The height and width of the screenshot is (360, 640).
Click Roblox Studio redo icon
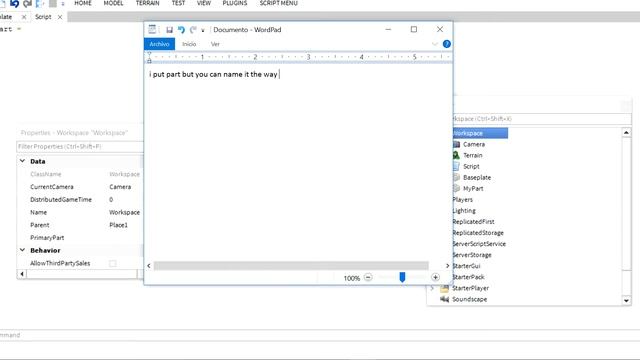(27, 4)
